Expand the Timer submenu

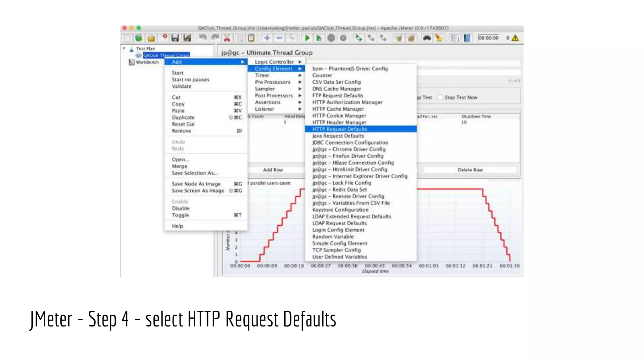[x=276, y=75]
